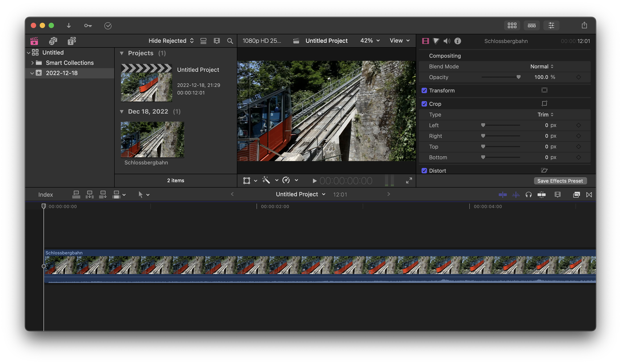Toggle the browser layout button
Image resolution: width=621 pixels, height=364 pixels.
[512, 25]
